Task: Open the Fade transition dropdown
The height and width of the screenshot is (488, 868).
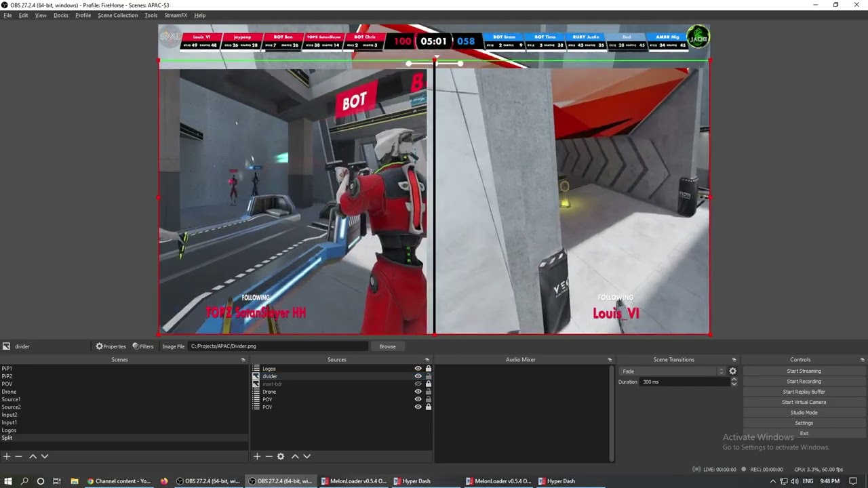Action: [671, 371]
